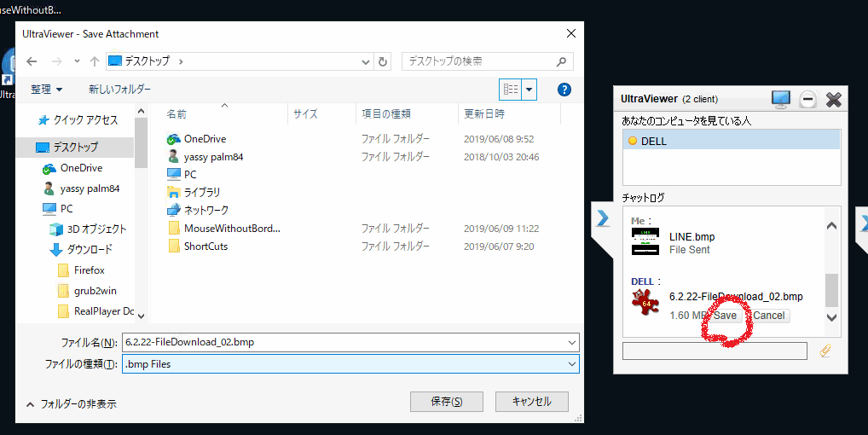Open help with question mark icon
Screen dimensions: 868x435
tap(564, 90)
